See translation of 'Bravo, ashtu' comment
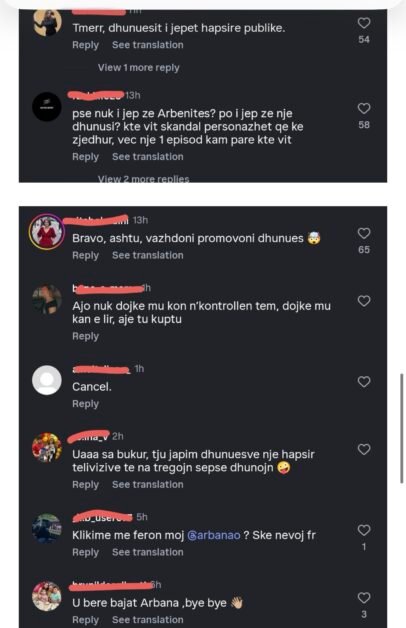406x628 pixels. [148, 256]
